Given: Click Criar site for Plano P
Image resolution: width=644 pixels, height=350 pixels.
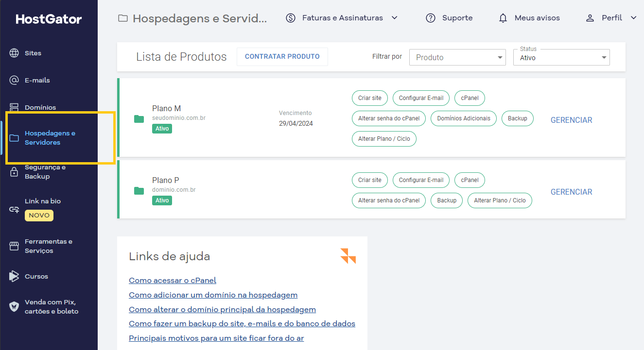Looking at the screenshot, I should pyautogui.click(x=370, y=180).
